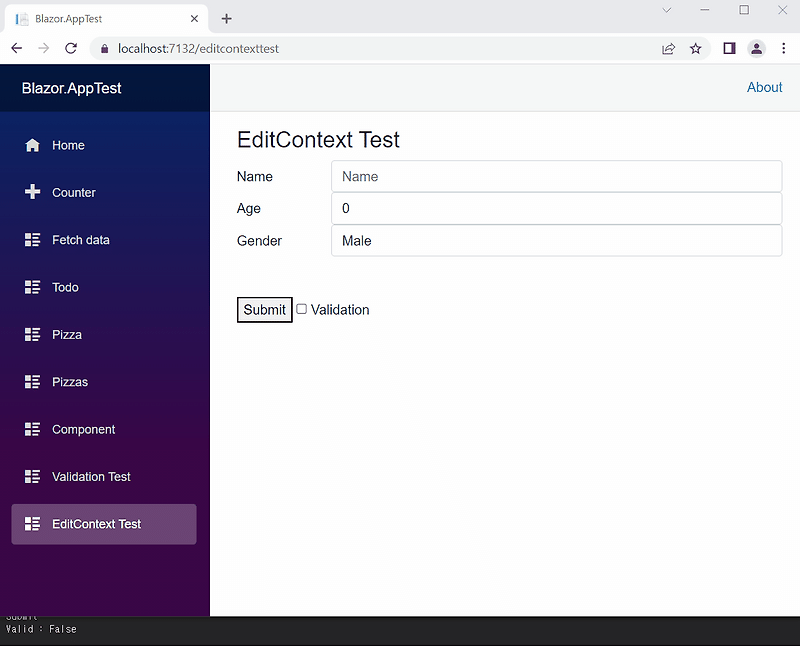Viewport: 800px width, 646px height.
Task: Click the page reload icon
Action: click(70, 48)
